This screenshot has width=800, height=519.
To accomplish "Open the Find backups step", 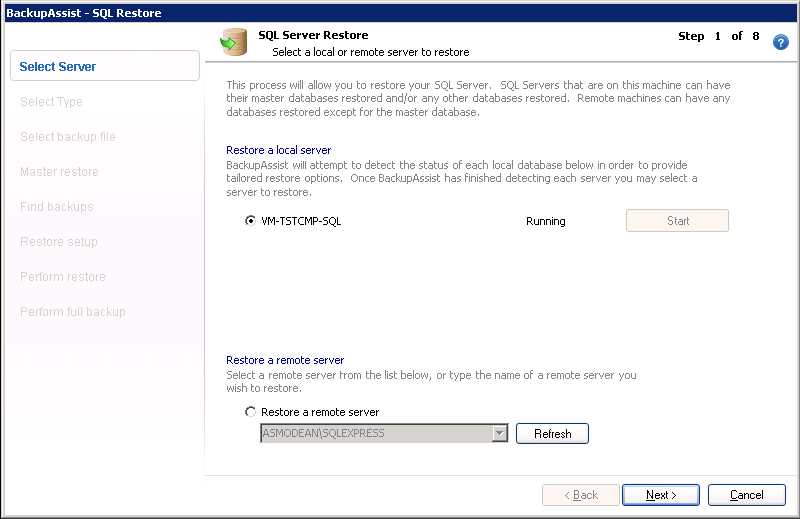I will pos(57,206).
